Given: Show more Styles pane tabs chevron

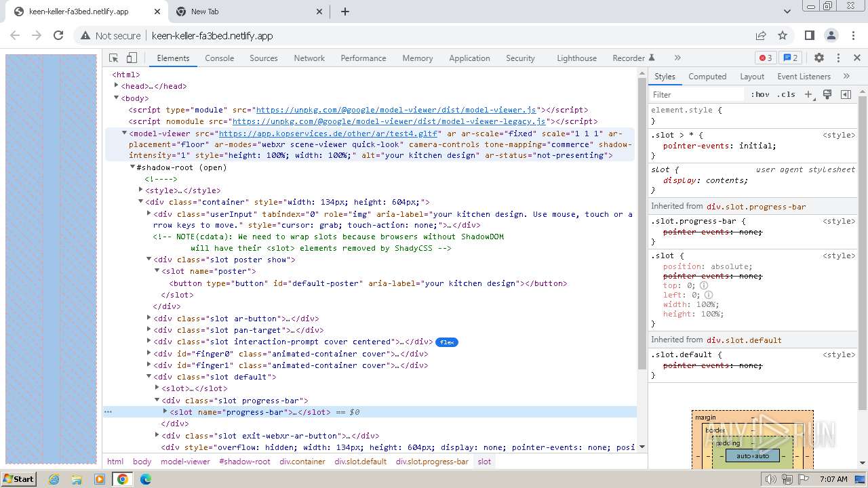Looking at the screenshot, I should click(x=846, y=77).
